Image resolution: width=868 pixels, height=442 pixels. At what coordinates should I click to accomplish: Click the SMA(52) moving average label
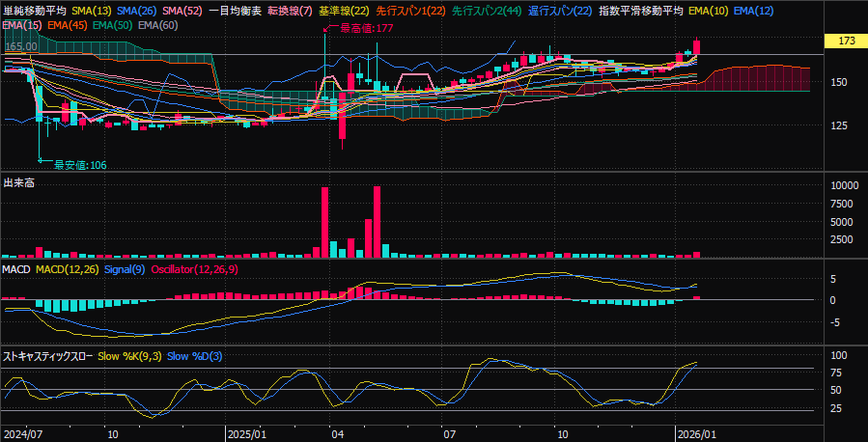181,11
